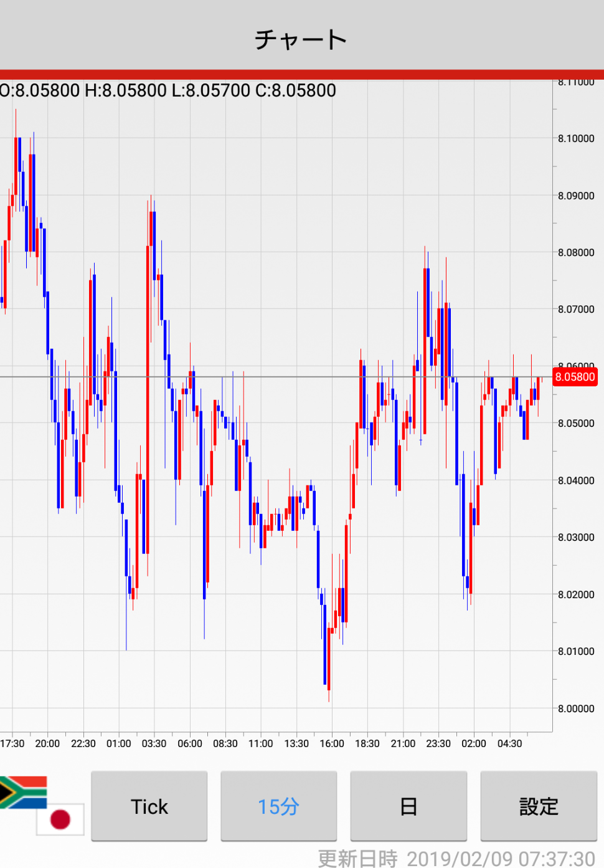This screenshot has width=604, height=868.
Task: Tap the チャート title header
Action: [301, 39]
